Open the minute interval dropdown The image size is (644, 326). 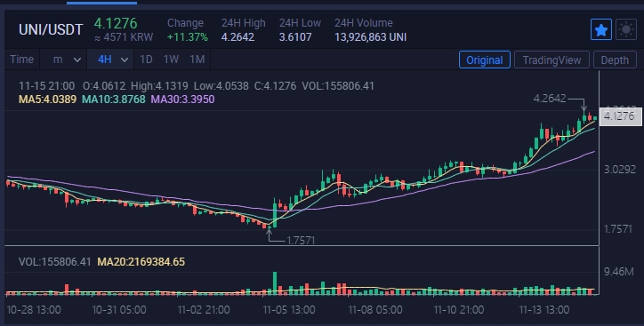coord(66,60)
